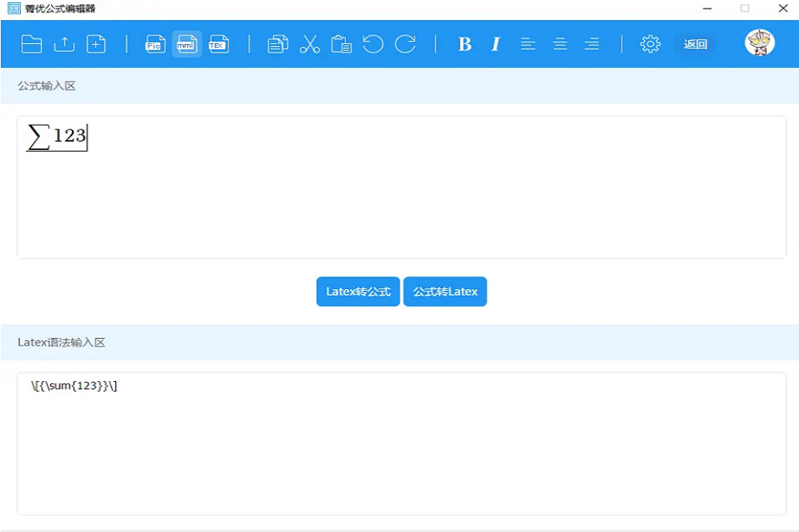
Task: Toggle italic formatting
Action: click(495, 44)
